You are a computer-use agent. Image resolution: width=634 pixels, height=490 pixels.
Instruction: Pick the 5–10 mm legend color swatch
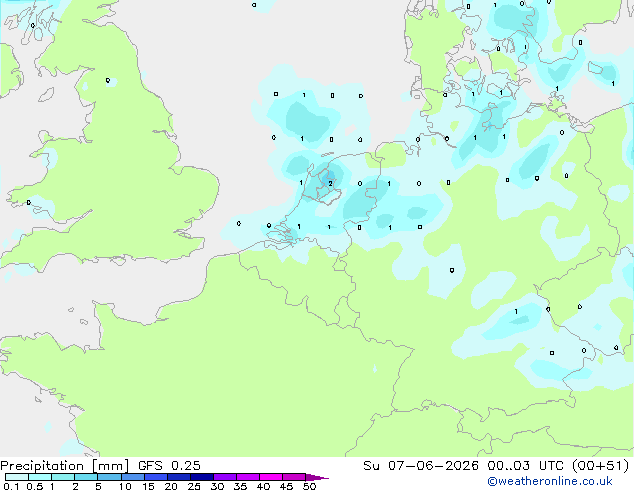tap(109, 477)
